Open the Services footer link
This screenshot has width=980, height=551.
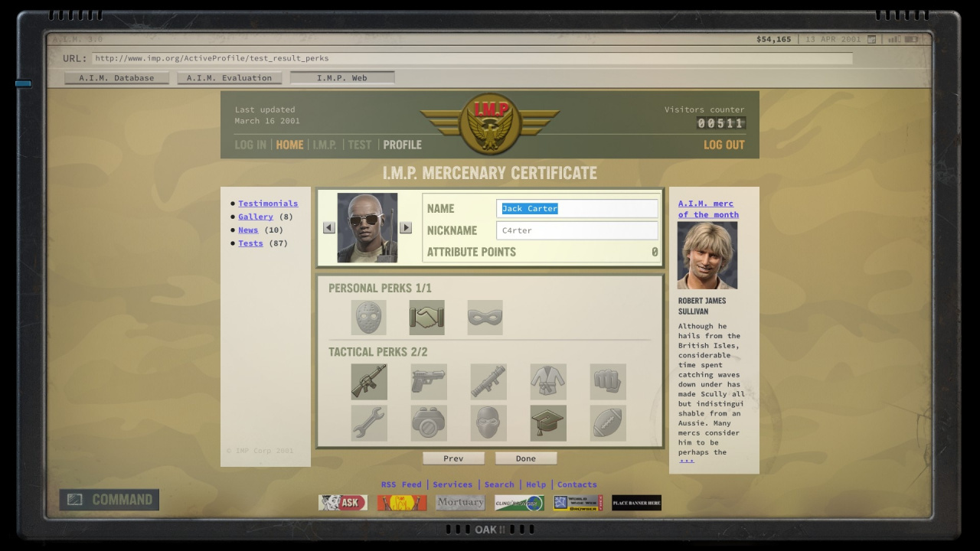452,484
